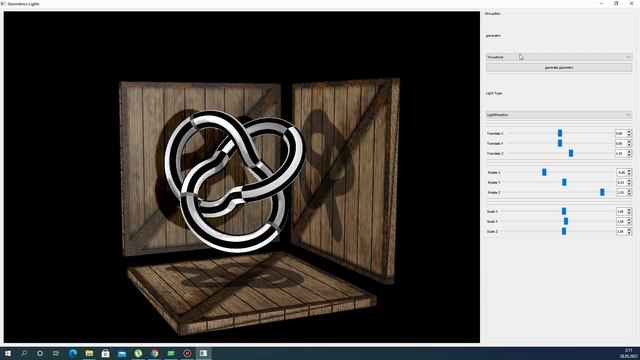Open Mail app from taskbar
The width and height of the screenshot is (640, 360).
pyautogui.click(x=122, y=353)
